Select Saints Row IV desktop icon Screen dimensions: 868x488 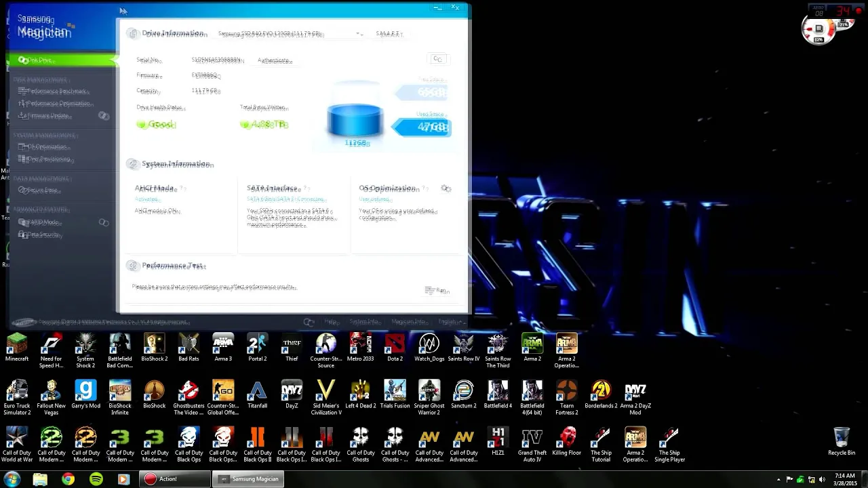point(464,348)
